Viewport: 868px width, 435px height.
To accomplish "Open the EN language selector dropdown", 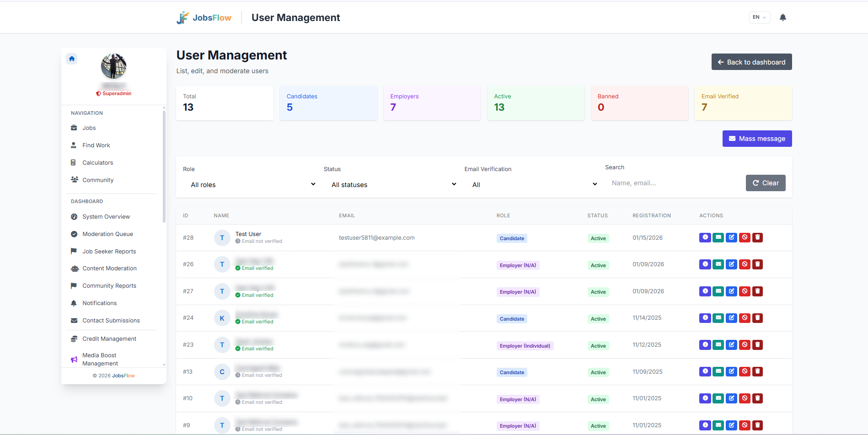I will tap(759, 17).
